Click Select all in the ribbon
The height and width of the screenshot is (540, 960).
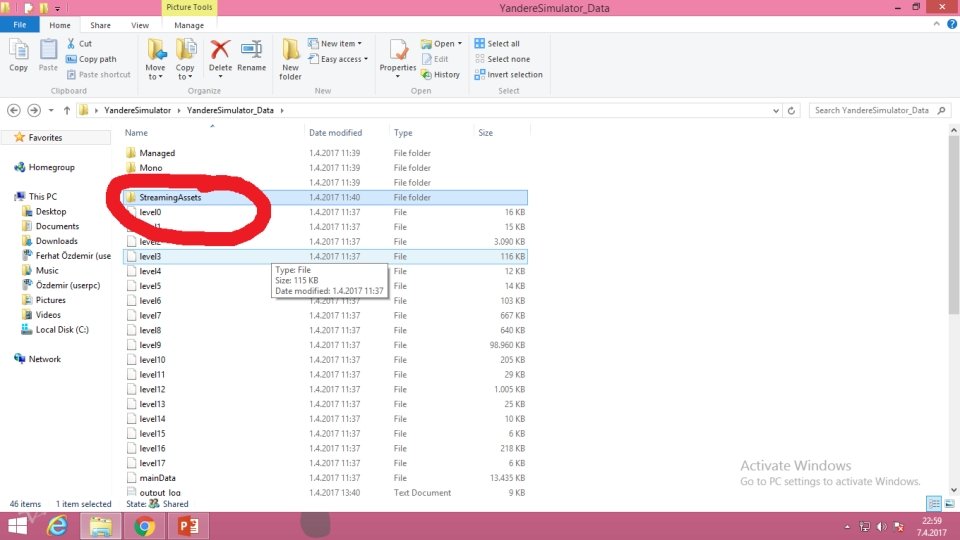tap(497, 43)
